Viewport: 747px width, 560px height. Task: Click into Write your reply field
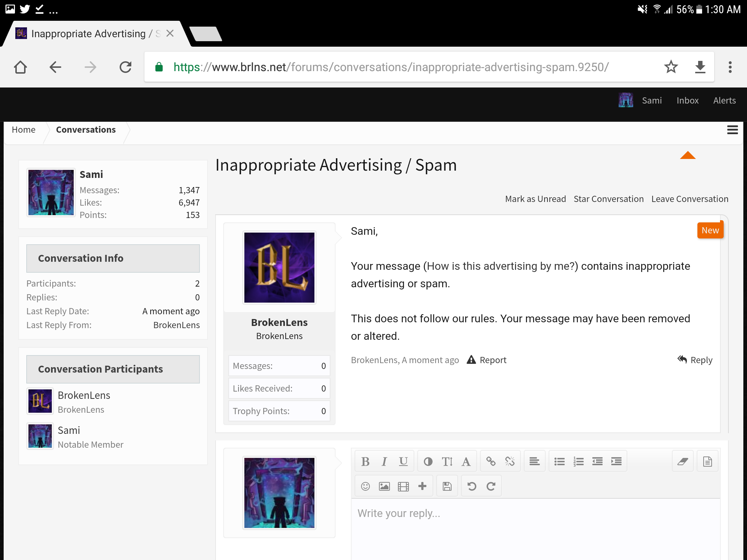coord(535,529)
